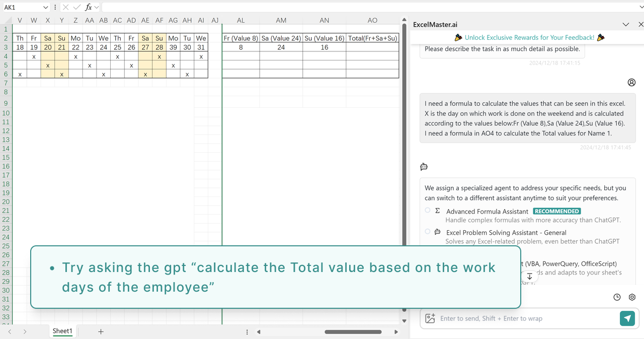Click the screenshot attach icon in chat input

click(x=430, y=318)
